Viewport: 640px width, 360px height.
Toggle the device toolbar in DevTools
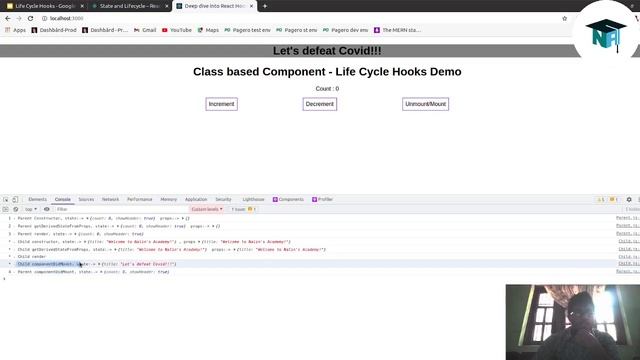tap(15, 200)
